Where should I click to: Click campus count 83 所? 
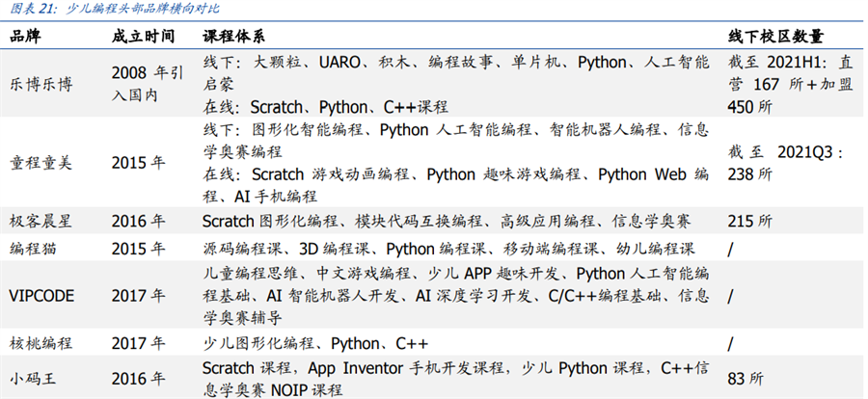click(746, 379)
